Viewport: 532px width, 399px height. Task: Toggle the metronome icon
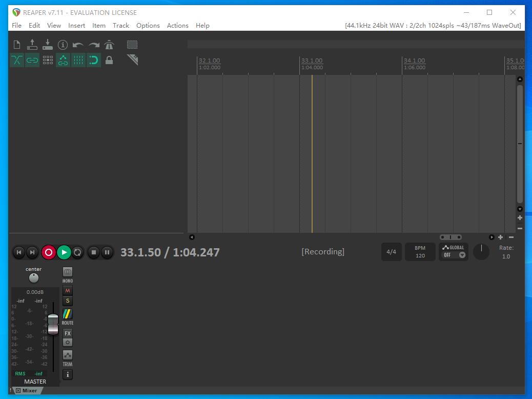[x=109, y=45]
